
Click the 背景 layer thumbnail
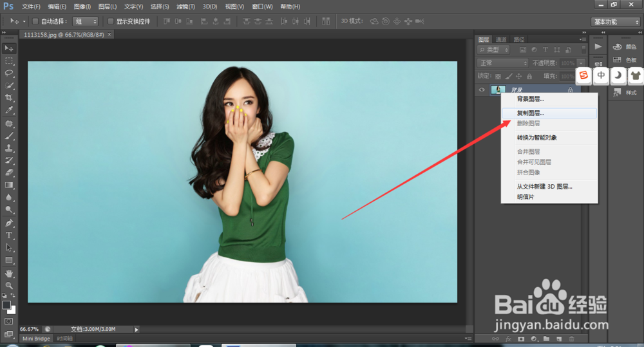498,89
